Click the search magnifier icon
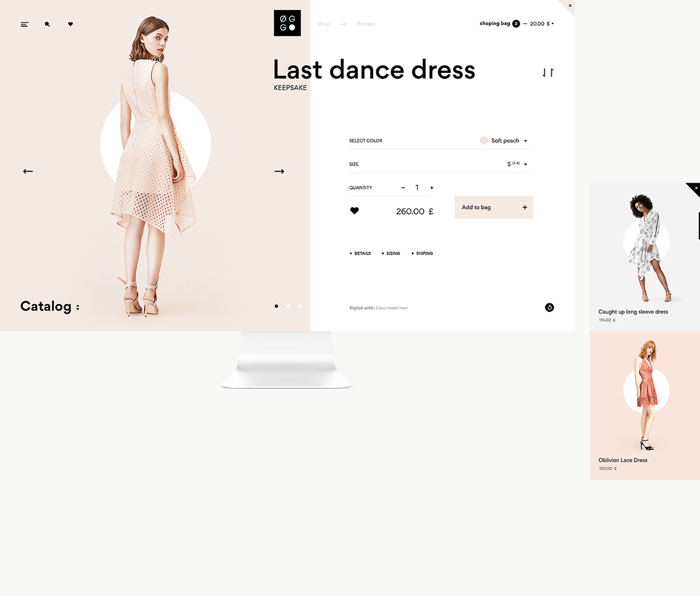700x596 pixels. point(47,25)
